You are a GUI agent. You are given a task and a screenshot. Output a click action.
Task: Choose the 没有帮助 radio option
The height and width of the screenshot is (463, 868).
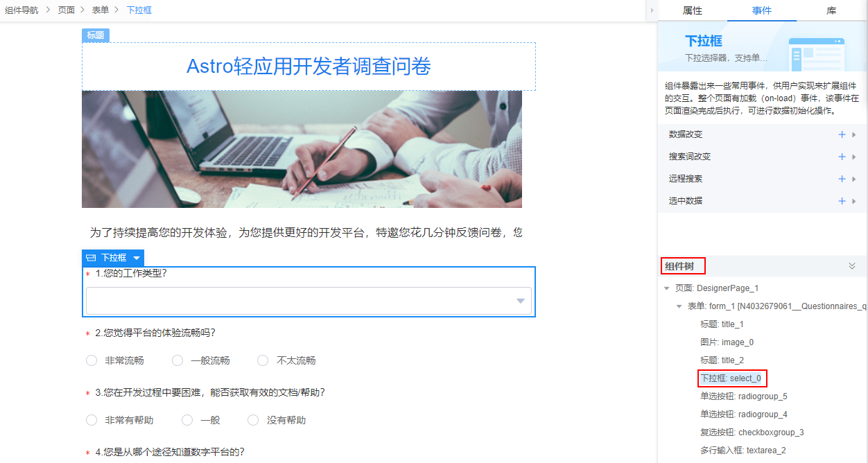pos(253,420)
